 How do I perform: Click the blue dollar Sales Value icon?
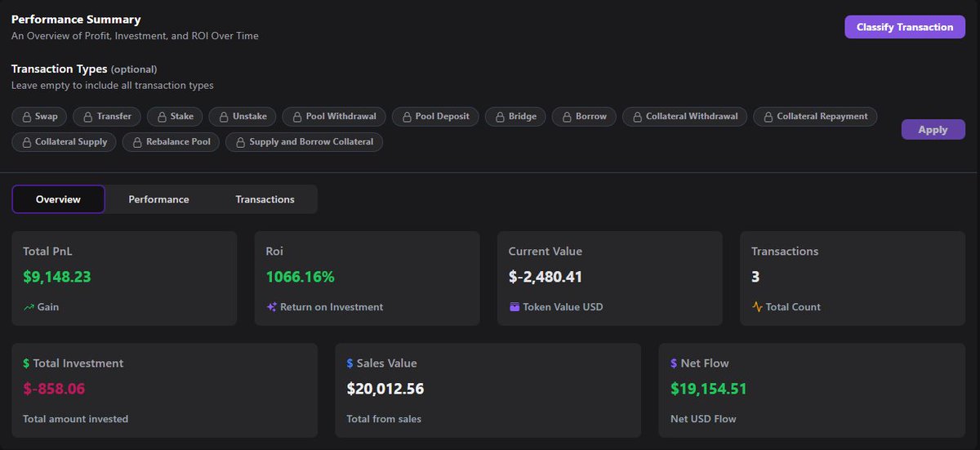tap(350, 363)
